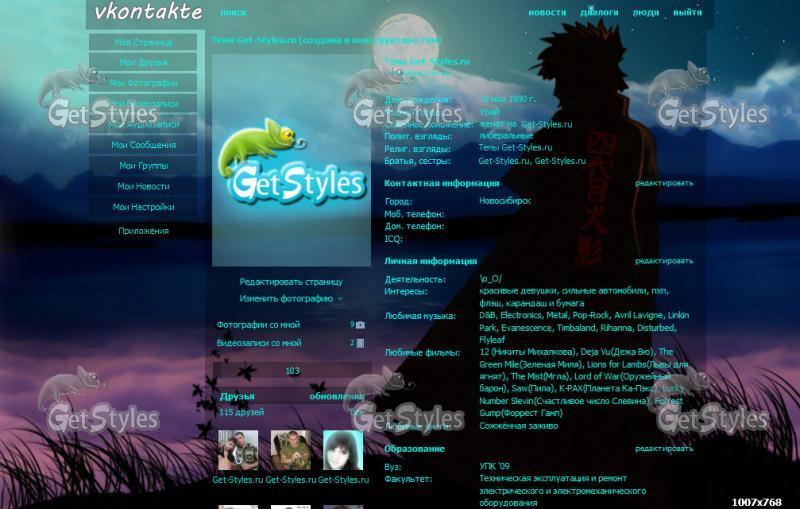800x509 pixels.
Task: Open the third friend's photo thumbnail
Action: (x=343, y=450)
